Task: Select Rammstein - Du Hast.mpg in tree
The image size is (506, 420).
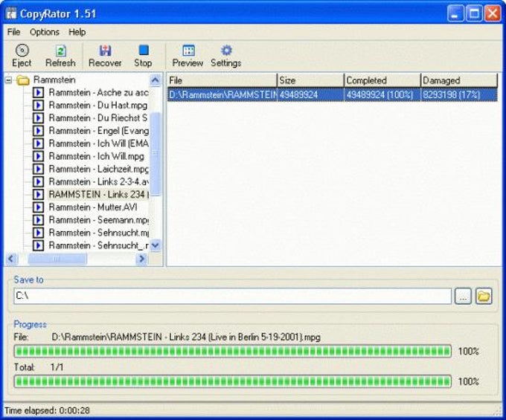Action: click(98, 106)
